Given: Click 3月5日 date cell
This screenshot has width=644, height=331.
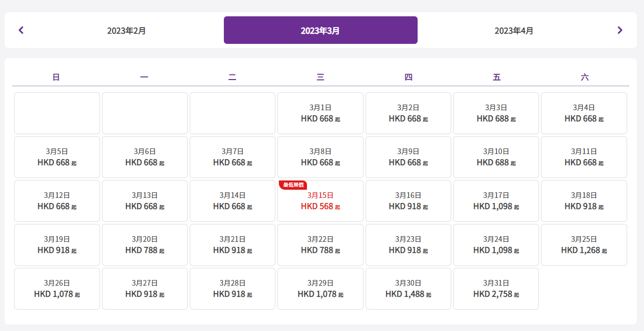Looking at the screenshot, I should click(x=57, y=157).
